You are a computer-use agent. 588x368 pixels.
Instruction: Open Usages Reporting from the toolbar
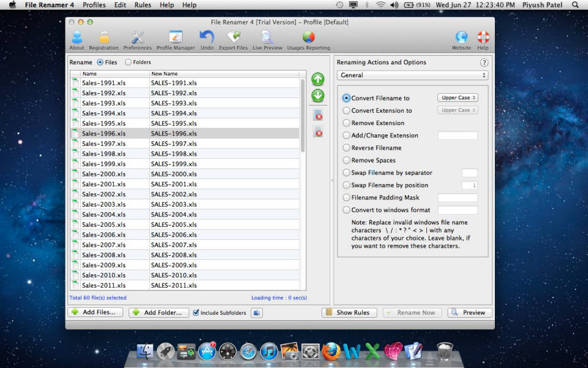309,40
